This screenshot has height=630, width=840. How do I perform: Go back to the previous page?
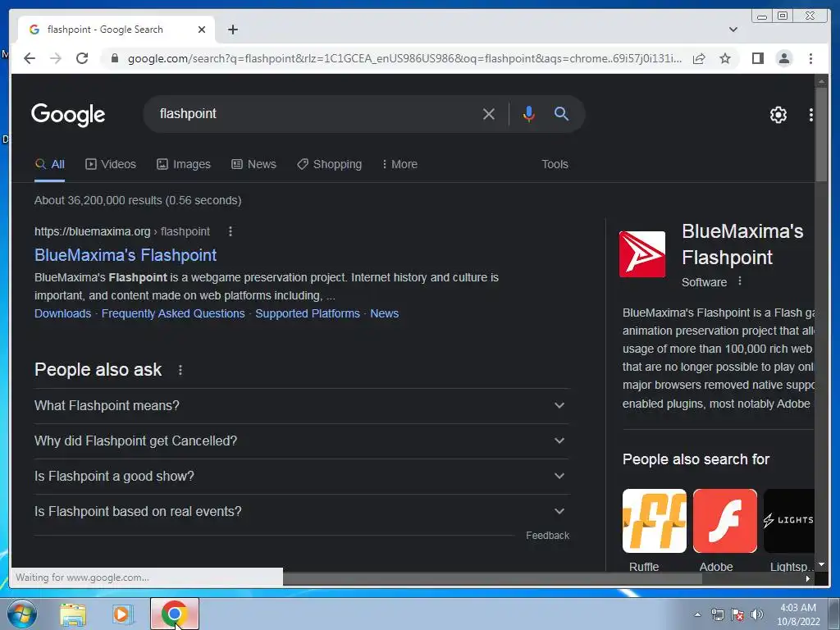(30, 58)
